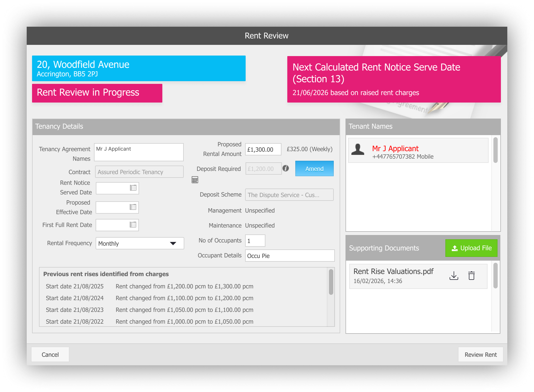Click the Rent Notice Served Date input
The width and height of the screenshot is (534, 392).
[x=117, y=188]
